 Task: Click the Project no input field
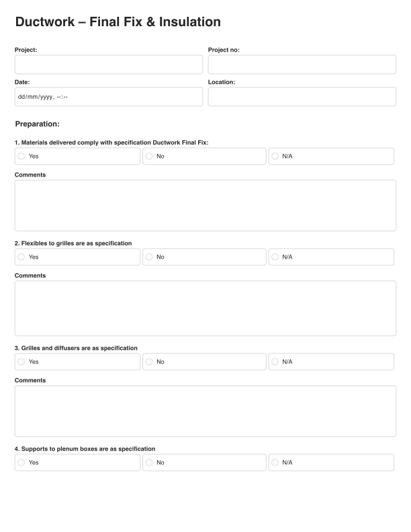click(x=302, y=64)
